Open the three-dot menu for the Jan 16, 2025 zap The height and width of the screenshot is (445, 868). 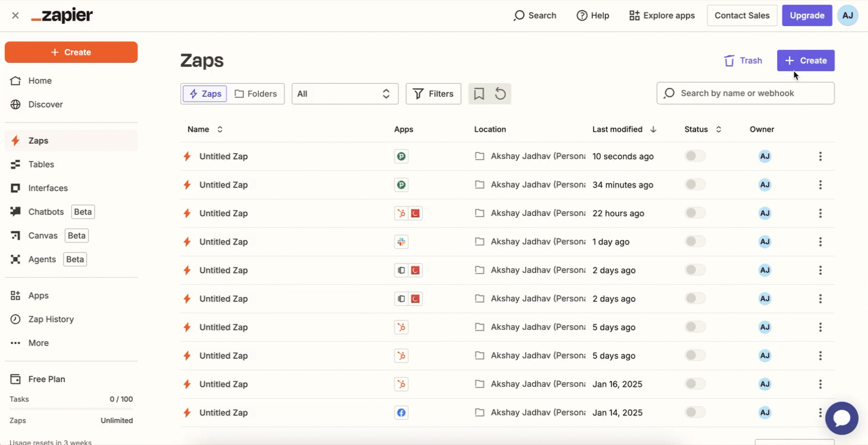click(x=821, y=384)
